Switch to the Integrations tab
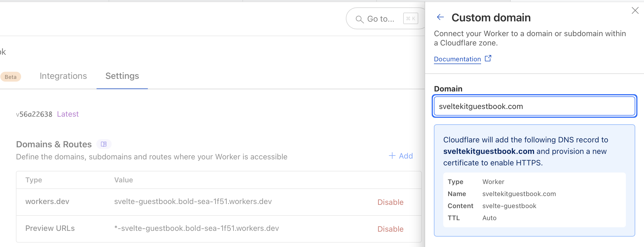Viewport: 644px width, 247px height. 63,76
